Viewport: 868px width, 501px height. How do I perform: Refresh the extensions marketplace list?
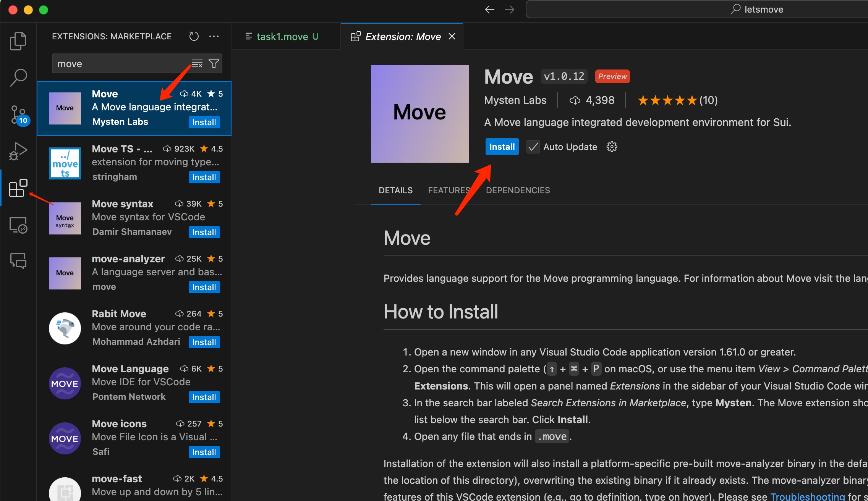(x=194, y=36)
